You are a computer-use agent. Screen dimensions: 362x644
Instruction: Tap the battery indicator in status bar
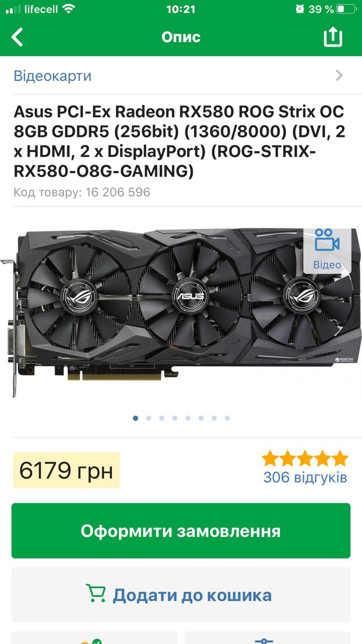pos(347,9)
